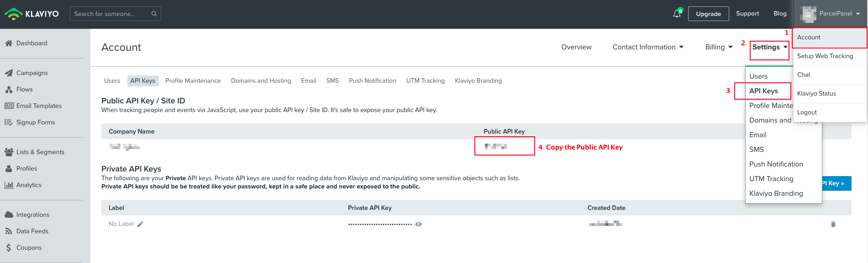This screenshot has width=868, height=263.
Task: Click the Profiles person icon
Action: coord(9,168)
